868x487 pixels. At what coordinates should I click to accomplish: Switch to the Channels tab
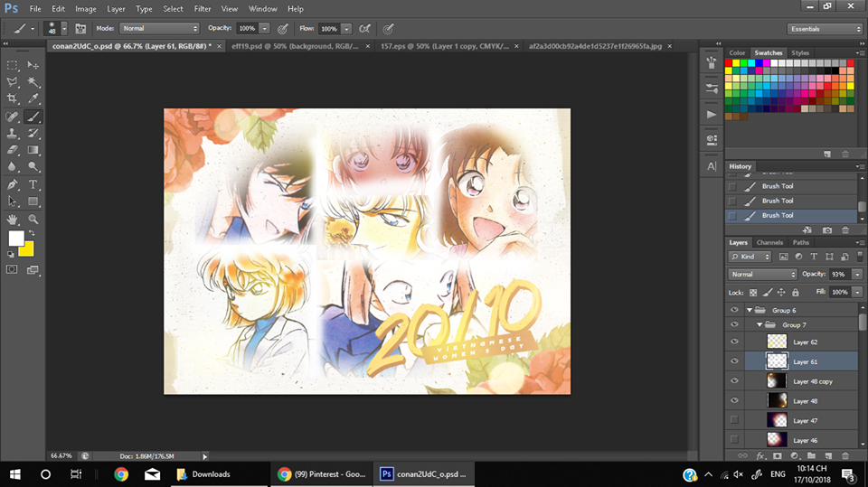coord(769,242)
